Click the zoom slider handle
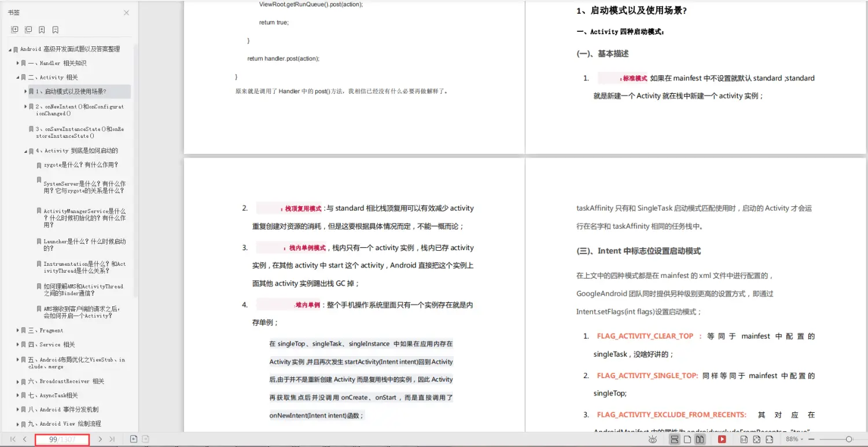Viewport: 868px width, 447px height. coord(849,439)
